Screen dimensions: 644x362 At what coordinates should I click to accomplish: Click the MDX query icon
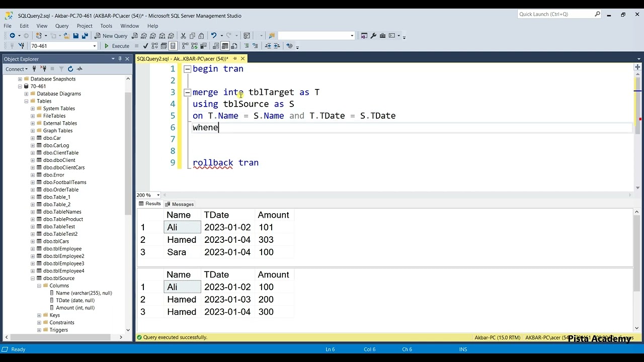144,36
